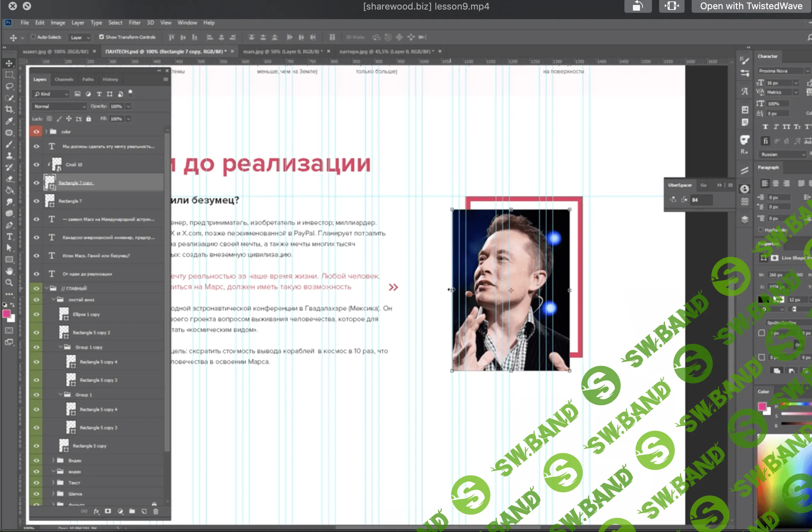Click the Eyedropper tool
The height and width of the screenshot is (532, 812).
tap(9, 121)
